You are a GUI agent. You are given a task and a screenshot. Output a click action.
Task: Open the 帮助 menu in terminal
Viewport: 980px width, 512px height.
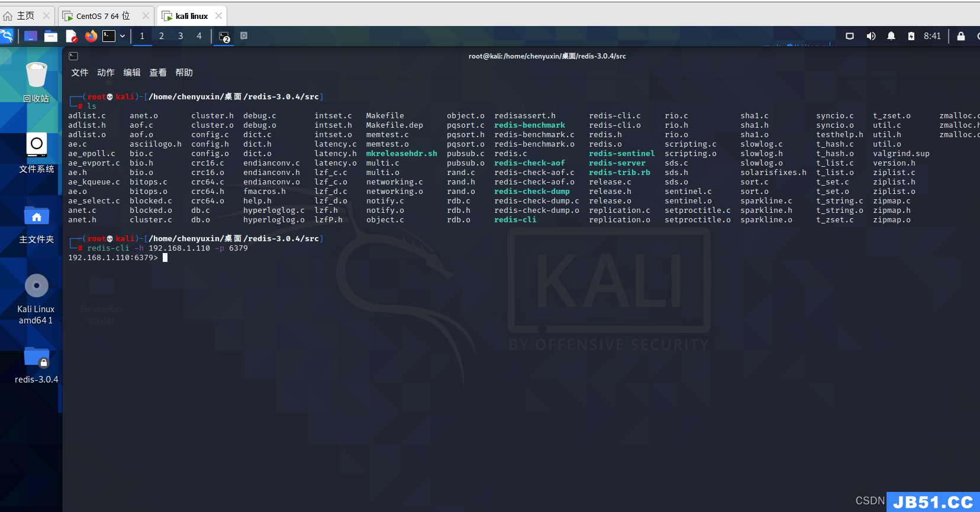(184, 73)
